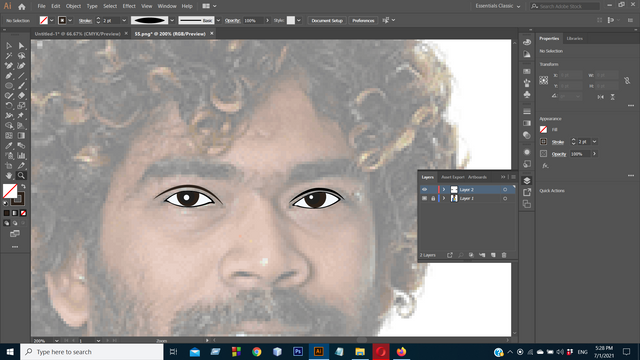Screen dimensions: 640x360
Task: Switch to the Asset Export tab
Action: tap(453, 177)
